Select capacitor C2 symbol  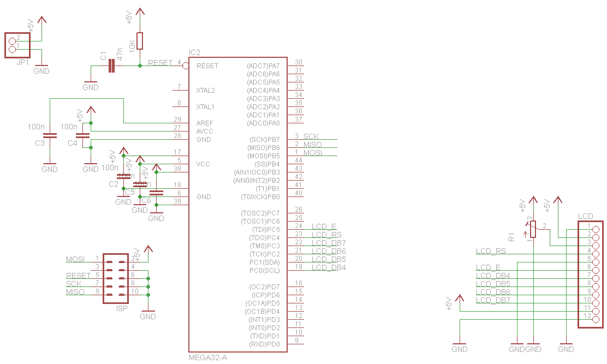(x=124, y=176)
